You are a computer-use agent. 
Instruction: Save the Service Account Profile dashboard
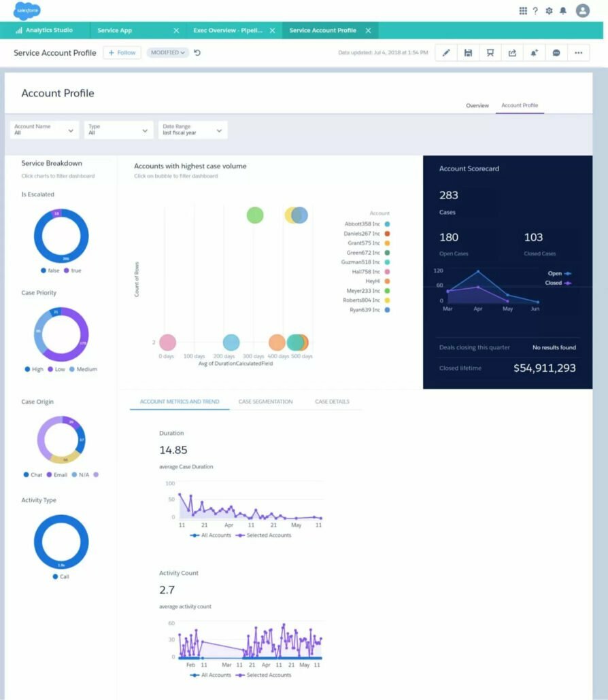pyautogui.click(x=468, y=52)
